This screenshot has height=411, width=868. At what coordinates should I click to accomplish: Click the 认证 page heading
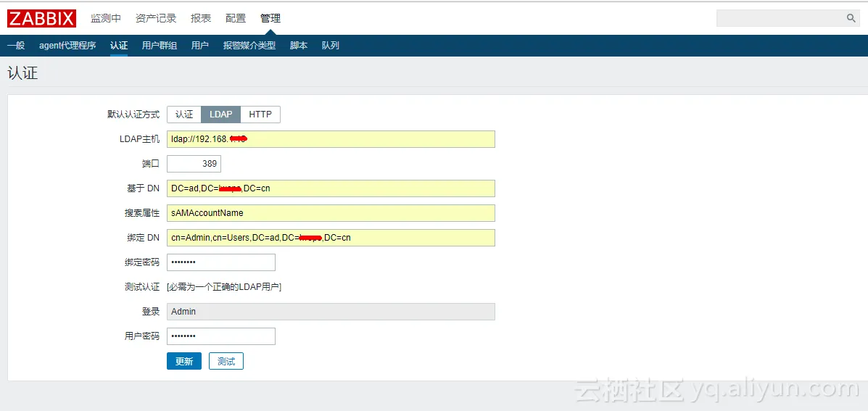click(22, 73)
